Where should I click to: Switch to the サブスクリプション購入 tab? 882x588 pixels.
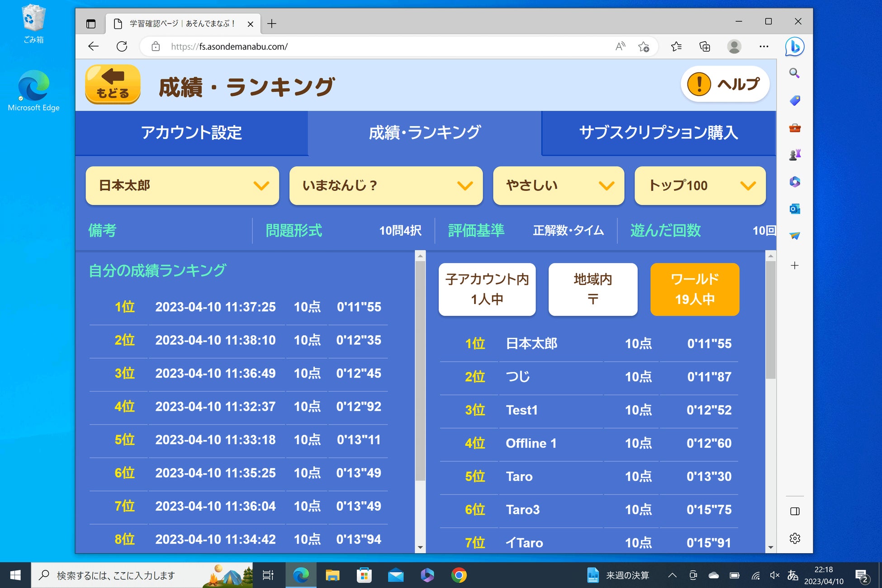coord(658,133)
